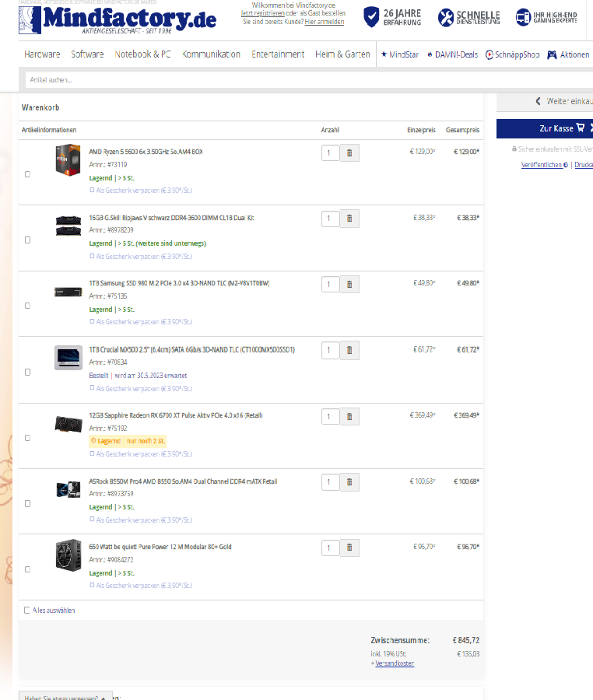Click the High-End Gaming Experte badge

pos(546,17)
